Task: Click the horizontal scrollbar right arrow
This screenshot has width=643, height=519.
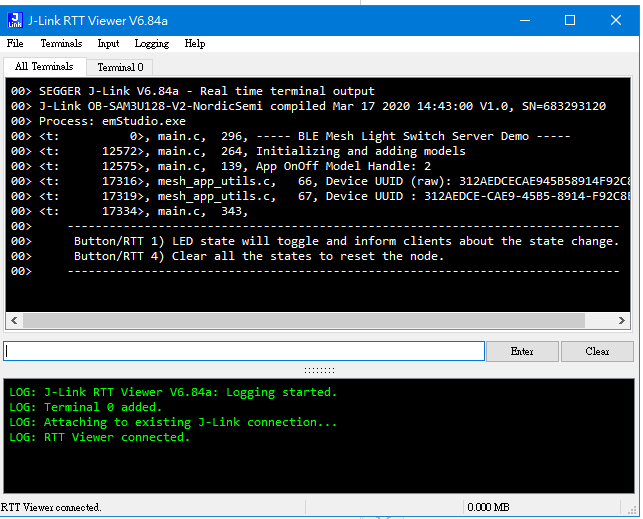Action: [x=622, y=321]
